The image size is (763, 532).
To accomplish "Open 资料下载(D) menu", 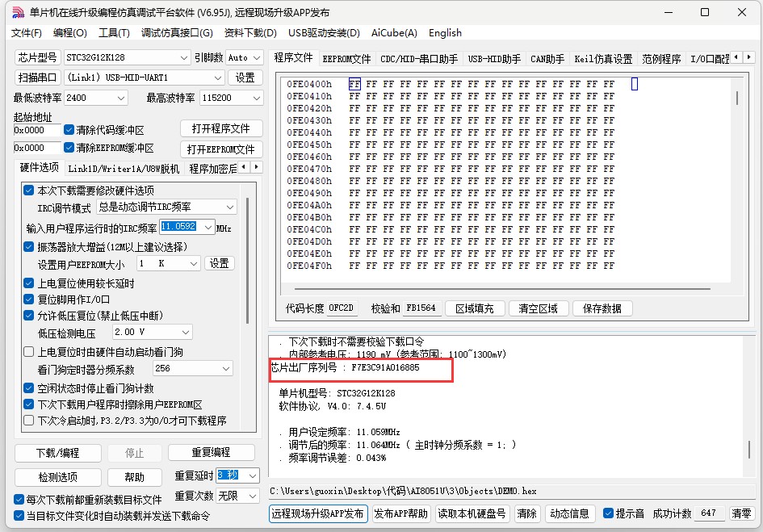I will (x=250, y=32).
